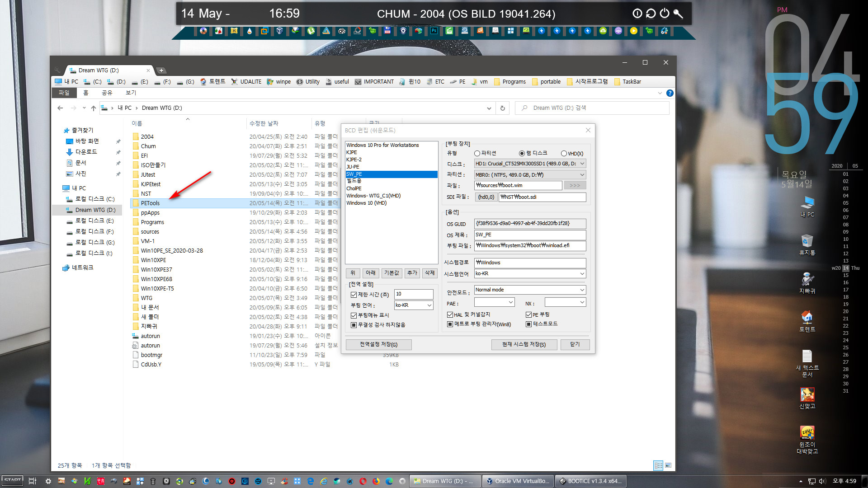Open the 부팅 언어 ko-KR dropdown

[414, 305]
